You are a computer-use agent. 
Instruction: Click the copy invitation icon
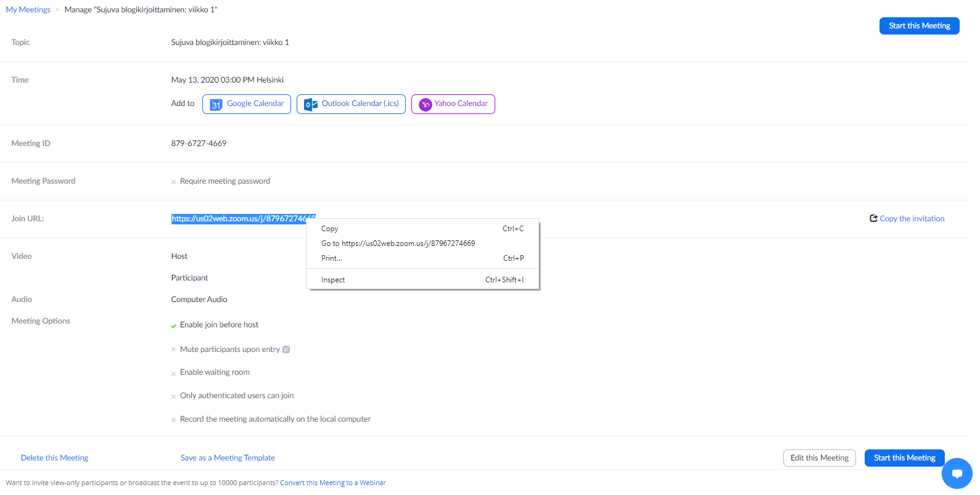point(873,218)
